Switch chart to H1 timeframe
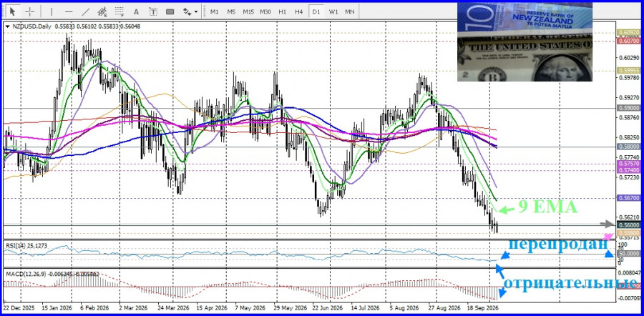 pos(282,11)
